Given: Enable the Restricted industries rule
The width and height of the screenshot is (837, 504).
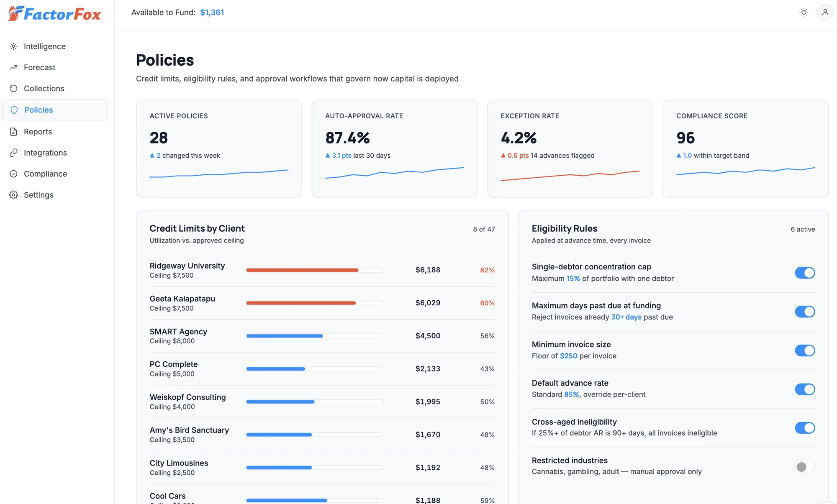Looking at the screenshot, I should pyautogui.click(x=805, y=467).
